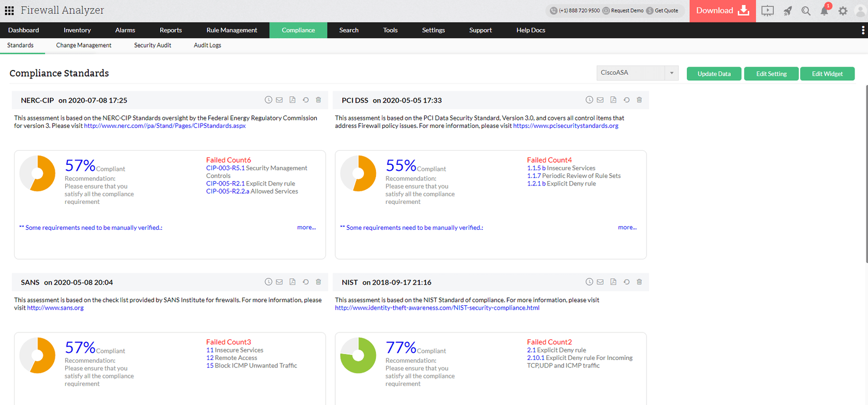868x405 pixels.
Task: Open the search magnifier in header
Action: coord(806,11)
